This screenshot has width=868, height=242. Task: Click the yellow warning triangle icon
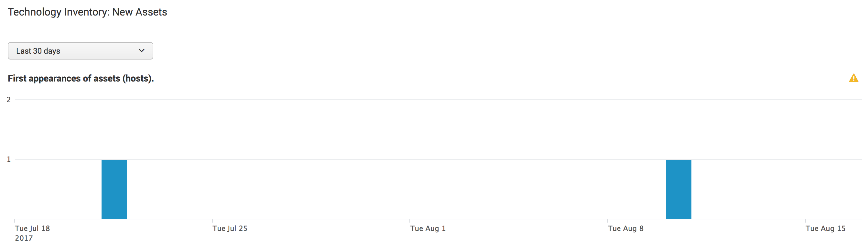[853, 78]
